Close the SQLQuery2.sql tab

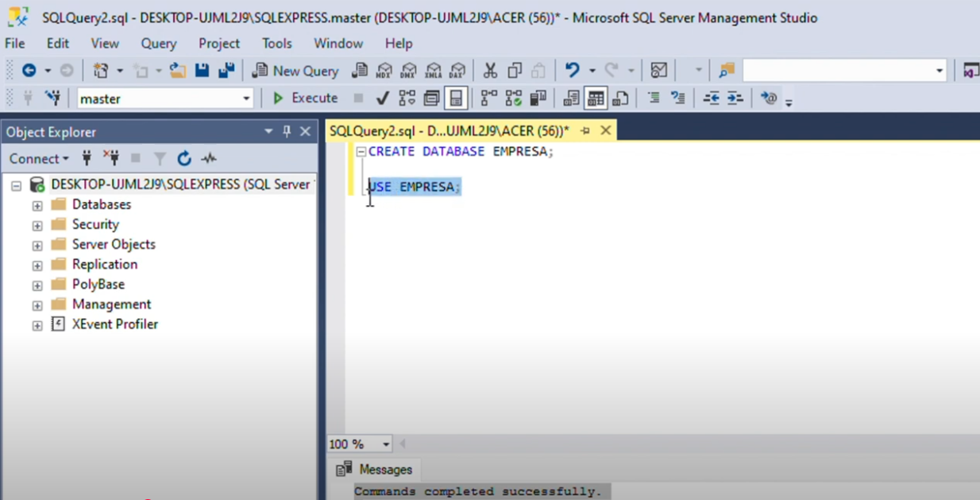606,130
